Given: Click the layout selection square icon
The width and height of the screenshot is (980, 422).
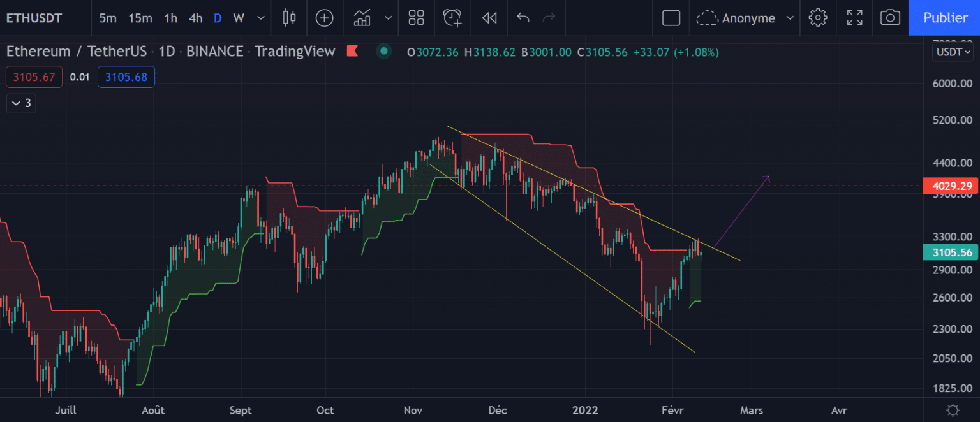Looking at the screenshot, I should [671, 18].
